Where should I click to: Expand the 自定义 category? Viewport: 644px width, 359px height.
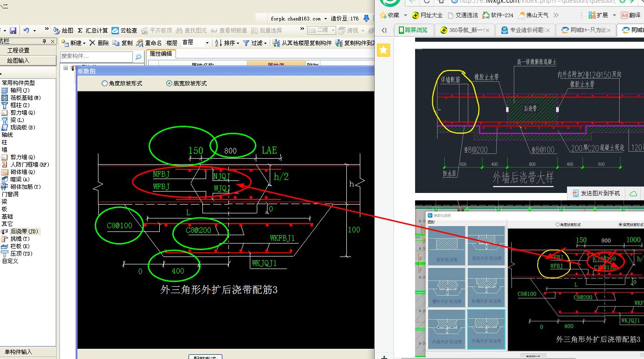pyautogui.click(x=10, y=261)
